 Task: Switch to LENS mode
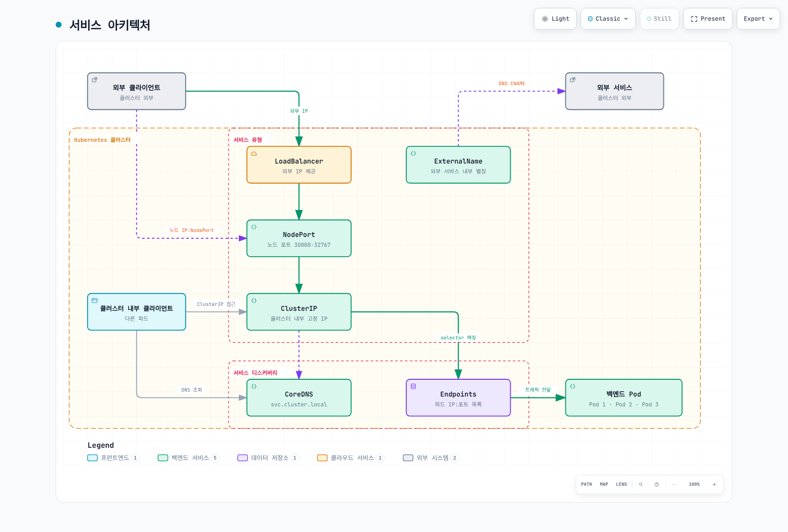point(622,484)
